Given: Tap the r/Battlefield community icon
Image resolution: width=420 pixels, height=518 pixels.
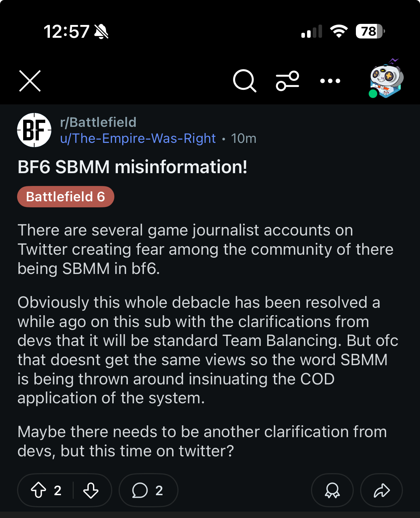Looking at the screenshot, I should (34, 130).
